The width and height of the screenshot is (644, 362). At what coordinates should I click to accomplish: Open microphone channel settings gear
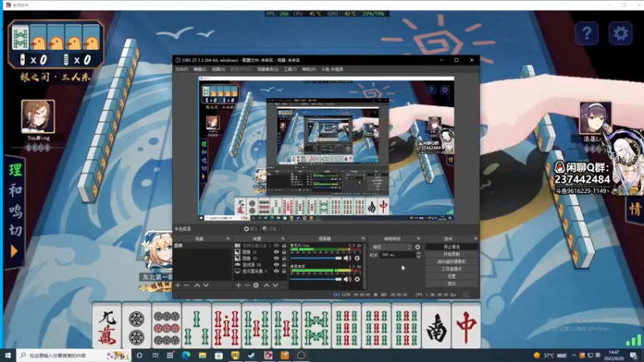point(357,258)
